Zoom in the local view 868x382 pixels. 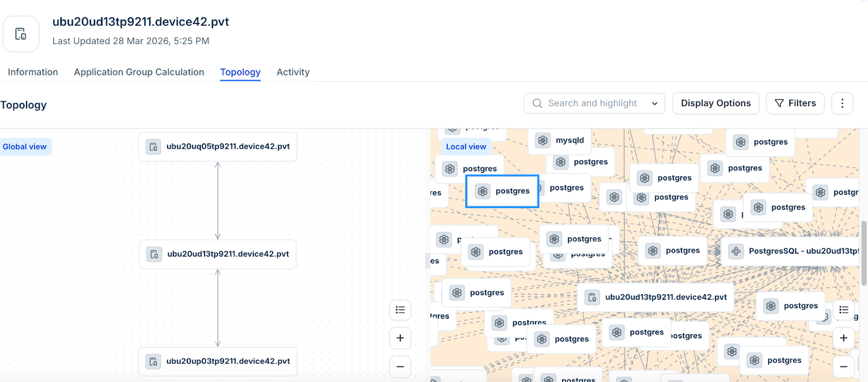tap(844, 338)
